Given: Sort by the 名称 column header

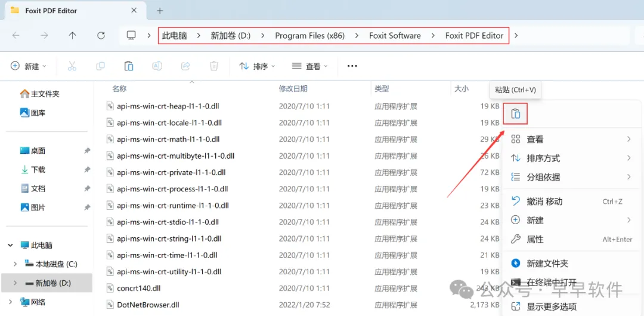Looking at the screenshot, I should [119, 88].
